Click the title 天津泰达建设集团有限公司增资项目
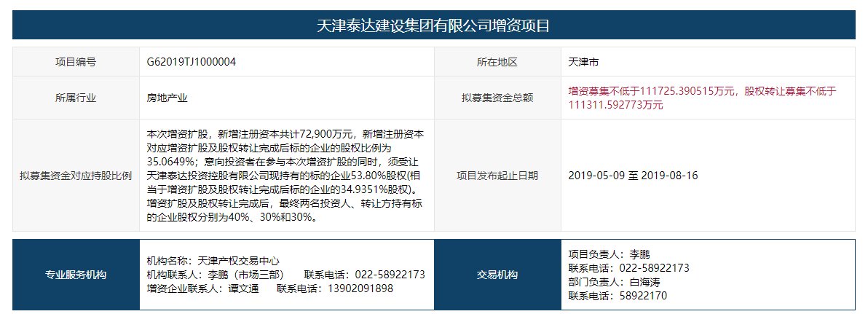Screen dimensions: 868x314 (x=433, y=25)
